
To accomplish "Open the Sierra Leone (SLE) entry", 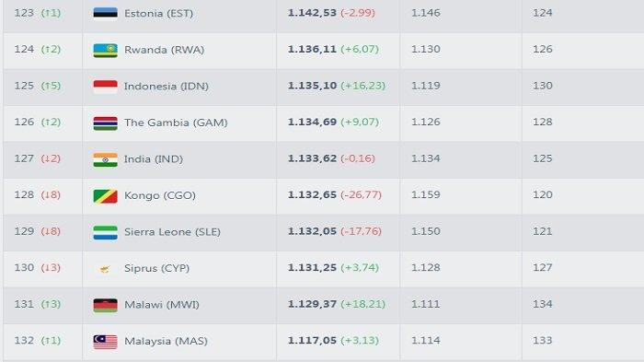I will tap(172, 231).
